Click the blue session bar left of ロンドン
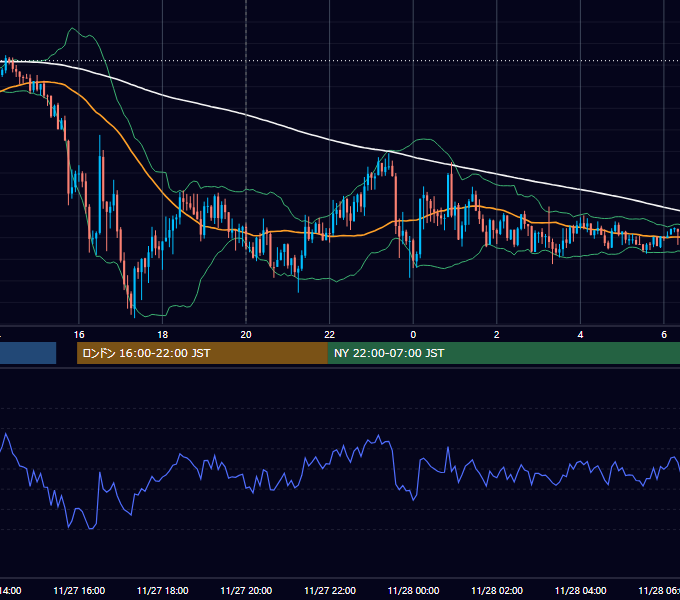The width and height of the screenshot is (680, 600). [x=28, y=353]
